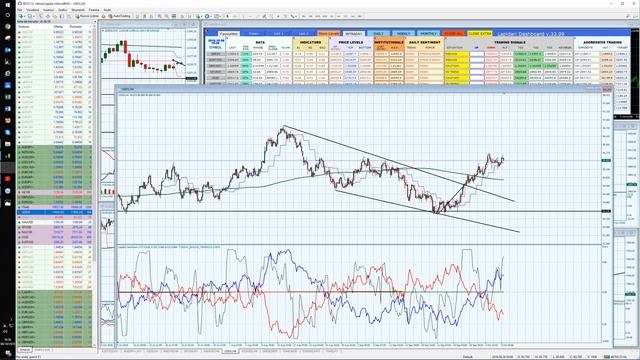Image resolution: width=640 pixels, height=360 pixels.
Task: Open the Finestra menu
Action: click(x=94, y=10)
